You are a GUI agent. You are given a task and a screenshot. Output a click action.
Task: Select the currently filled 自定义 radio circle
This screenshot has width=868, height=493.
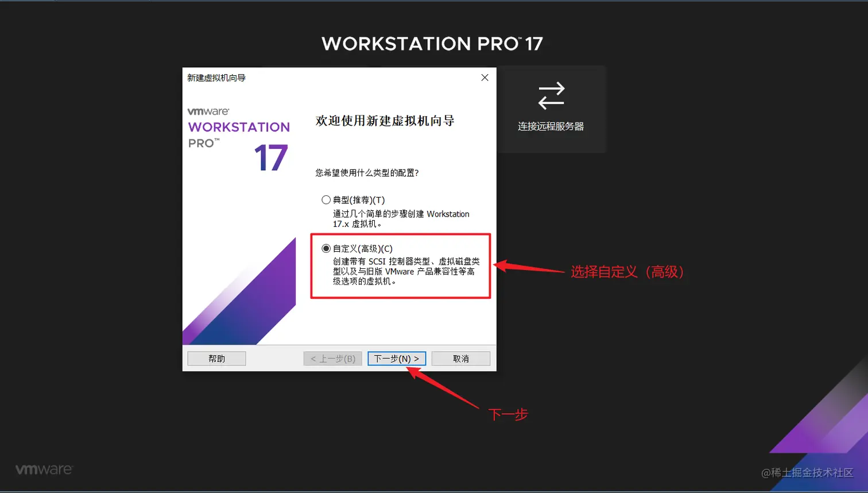pyautogui.click(x=325, y=248)
